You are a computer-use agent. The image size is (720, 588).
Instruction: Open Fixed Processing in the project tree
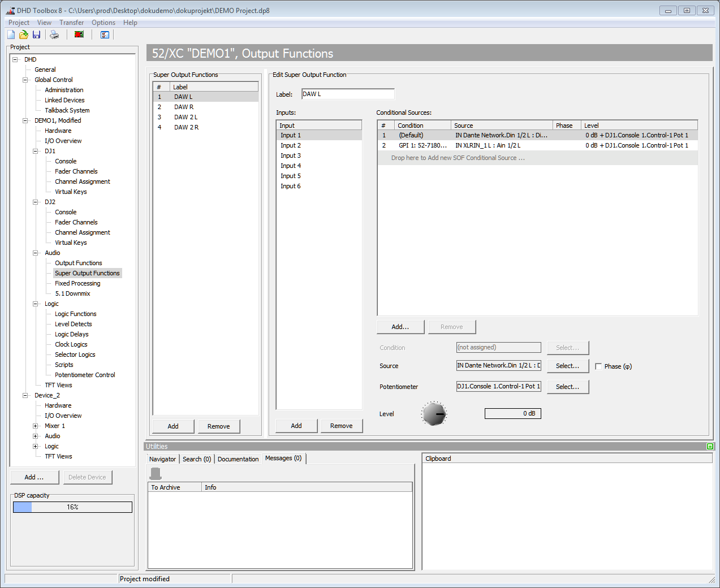pyautogui.click(x=77, y=283)
